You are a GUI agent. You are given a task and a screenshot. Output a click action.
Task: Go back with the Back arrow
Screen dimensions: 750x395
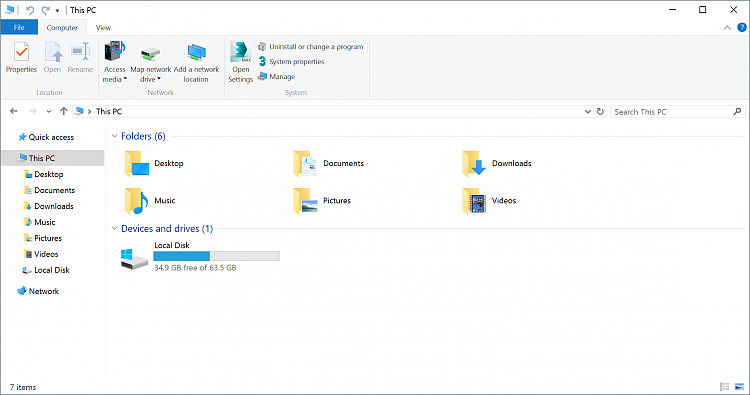pyautogui.click(x=13, y=111)
